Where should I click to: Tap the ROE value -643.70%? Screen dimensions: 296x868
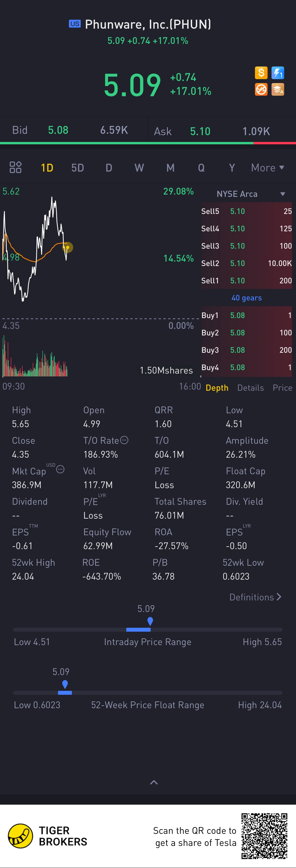pos(102,576)
